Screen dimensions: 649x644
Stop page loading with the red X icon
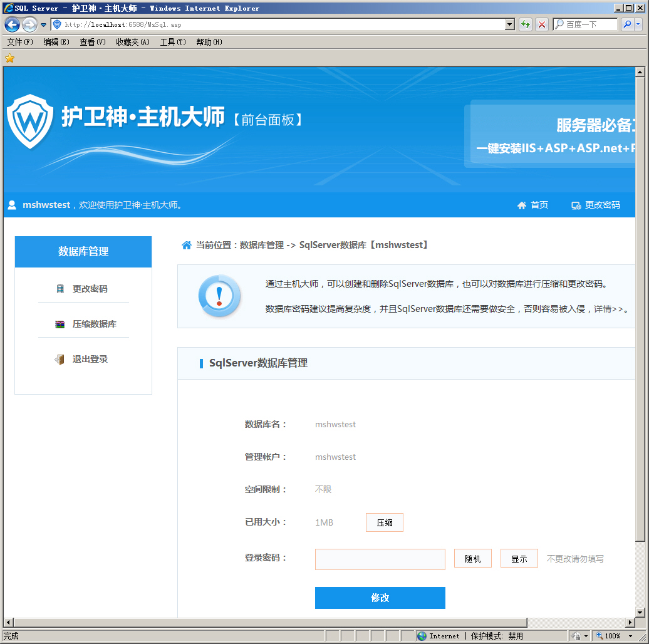pos(541,24)
